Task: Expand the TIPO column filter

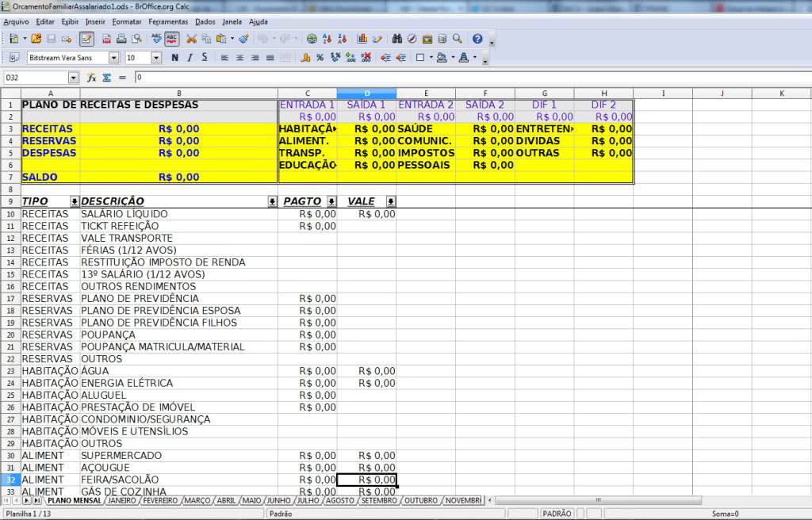Action: 75,202
